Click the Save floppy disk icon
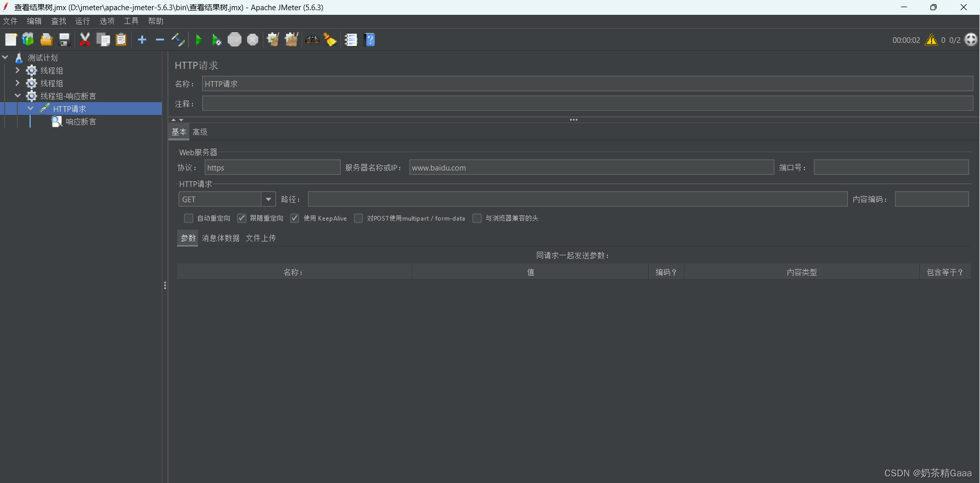Image resolution: width=980 pixels, height=483 pixels. tap(64, 40)
